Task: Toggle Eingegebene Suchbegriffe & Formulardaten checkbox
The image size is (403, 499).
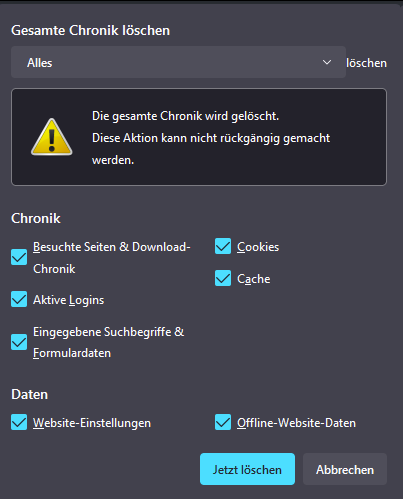Action: tap(19, 342)
